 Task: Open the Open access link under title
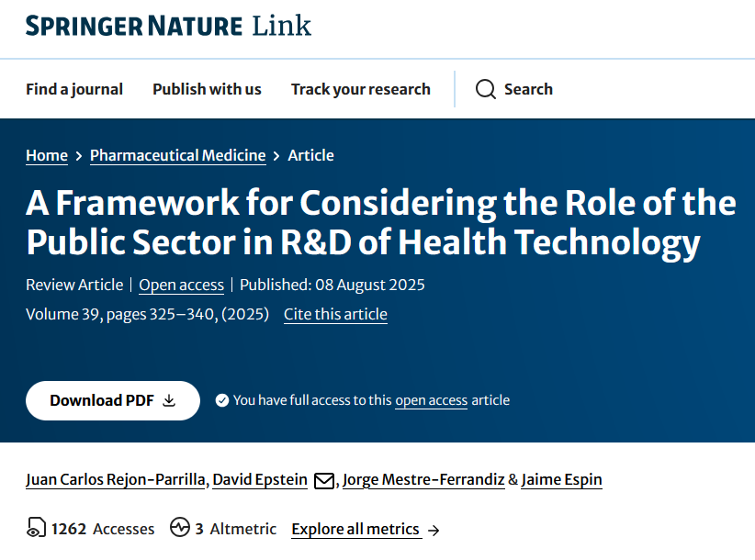pyautogui.click(x=181, y=285)
